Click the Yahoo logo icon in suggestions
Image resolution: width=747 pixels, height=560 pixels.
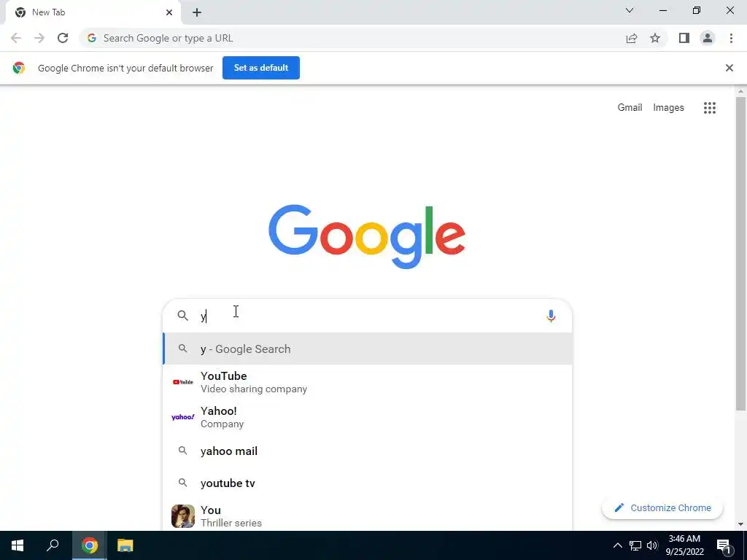coord(183,417)
